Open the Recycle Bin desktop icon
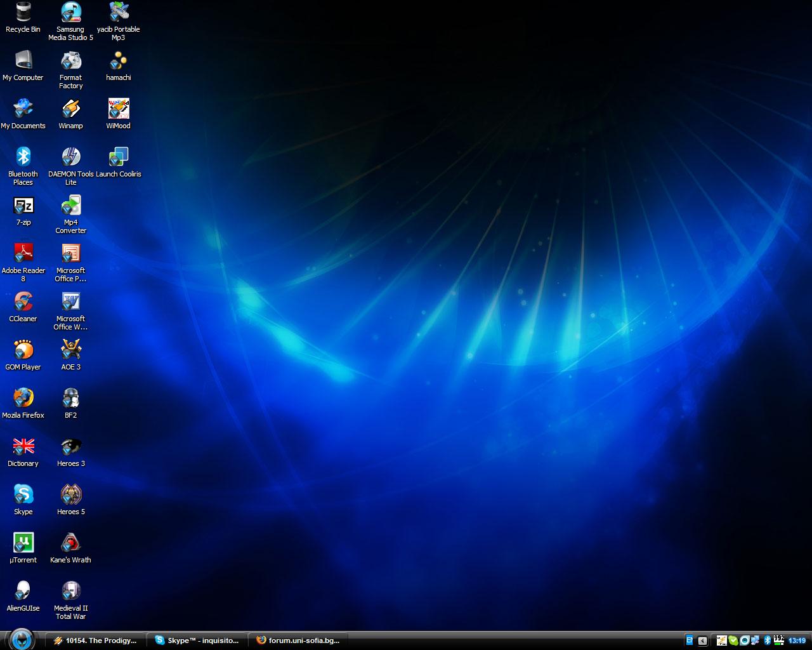812x650 pixels. click(23, 13)
